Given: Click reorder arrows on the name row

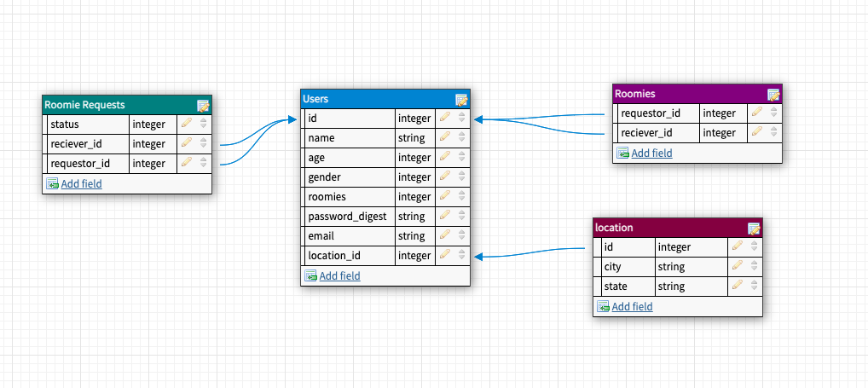Looking at the screenshot, I should pos(461,137).
